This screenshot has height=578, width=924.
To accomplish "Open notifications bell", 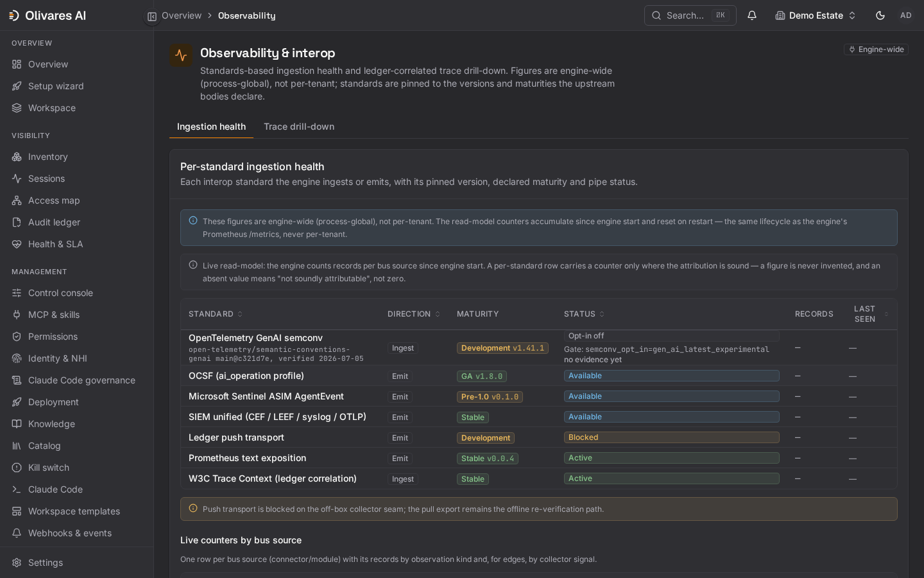I will [x=752, y=15].
